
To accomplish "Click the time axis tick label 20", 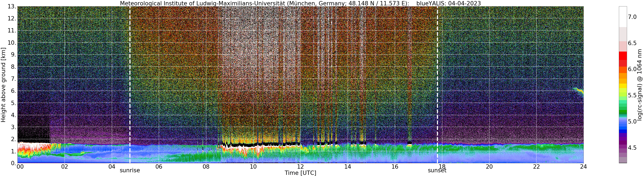I will (x=489, y=167).
